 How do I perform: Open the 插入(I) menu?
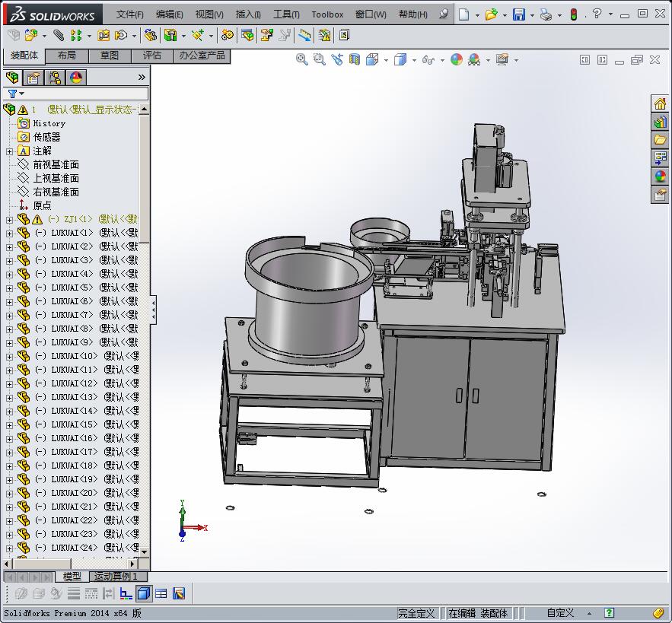(x=248, y=14)
